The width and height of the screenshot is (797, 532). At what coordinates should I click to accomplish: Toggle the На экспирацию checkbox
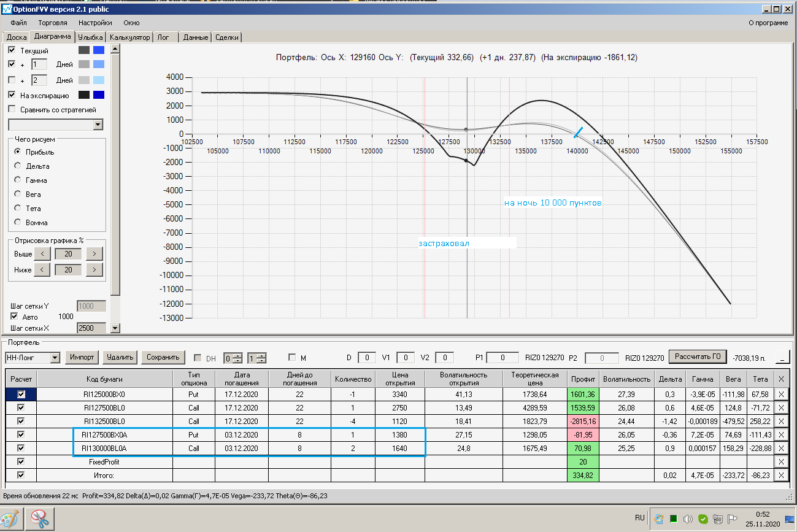(x=12, y=95)
